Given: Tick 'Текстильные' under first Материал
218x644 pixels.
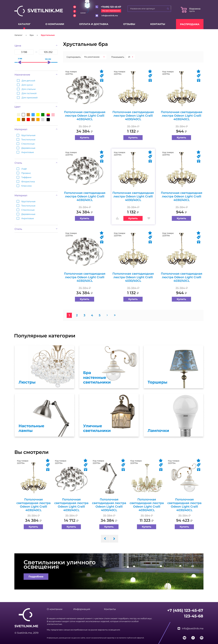Looking at the screenshot, I should coord(26,140).
